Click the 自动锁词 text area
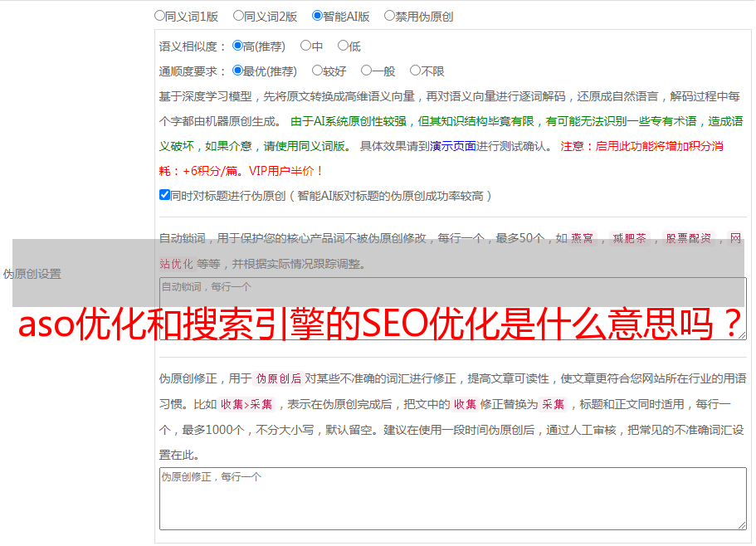The height and width of the screenshot is (546, 756). (453, 309)
